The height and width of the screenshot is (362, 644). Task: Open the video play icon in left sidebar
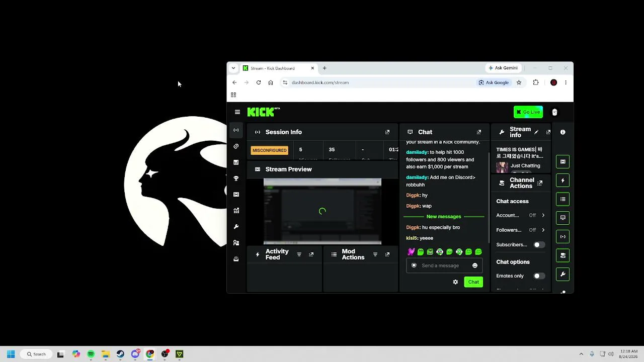pyautogui.click(x=236, y=195)
